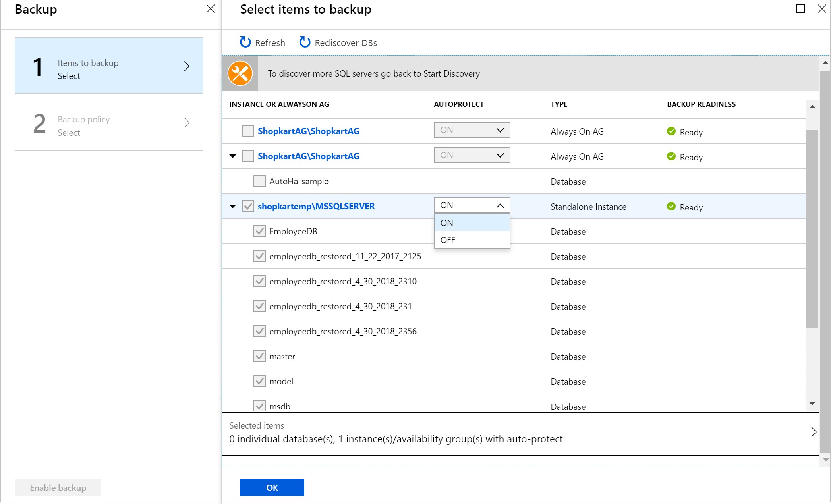Uncheck the master database checkbox

click(x=259, y=355)
